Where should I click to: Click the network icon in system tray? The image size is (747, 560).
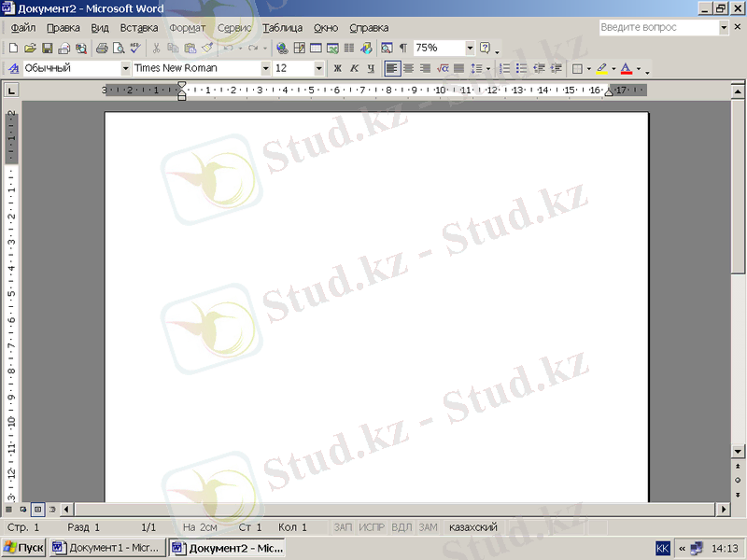(697, 548)
